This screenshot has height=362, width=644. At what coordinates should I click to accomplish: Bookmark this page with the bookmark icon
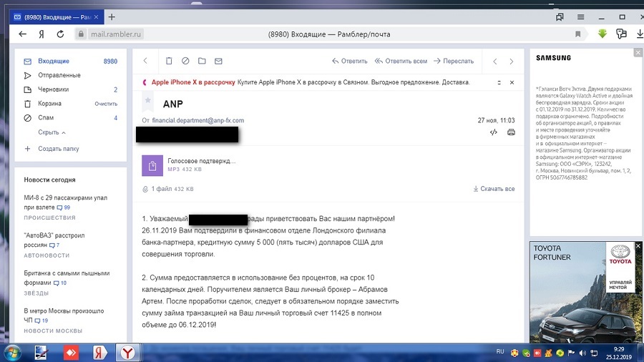tap(578, 34)
